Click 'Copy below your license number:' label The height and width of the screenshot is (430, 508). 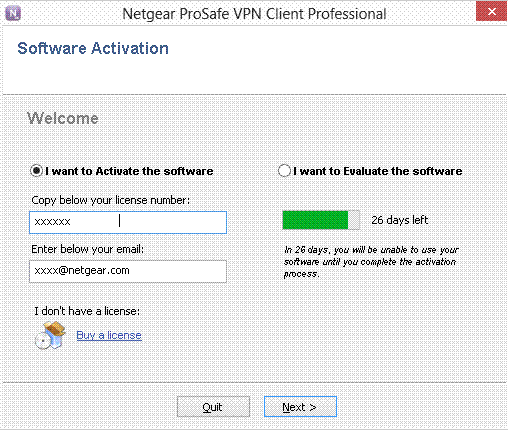pos(110,200)
